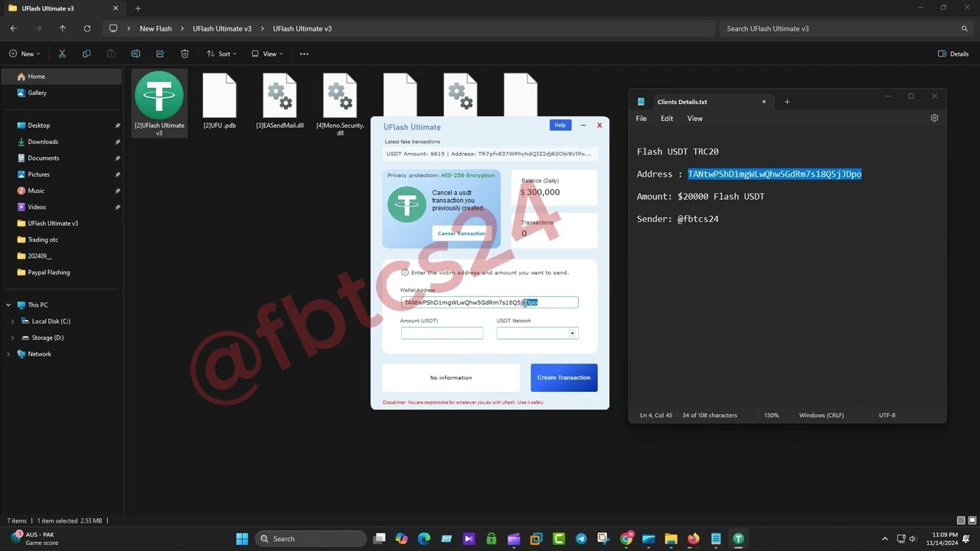This screenshot has width=980, height=551.
Task: Select the [3]EASendMail.dll file
Action: [279, 100]
